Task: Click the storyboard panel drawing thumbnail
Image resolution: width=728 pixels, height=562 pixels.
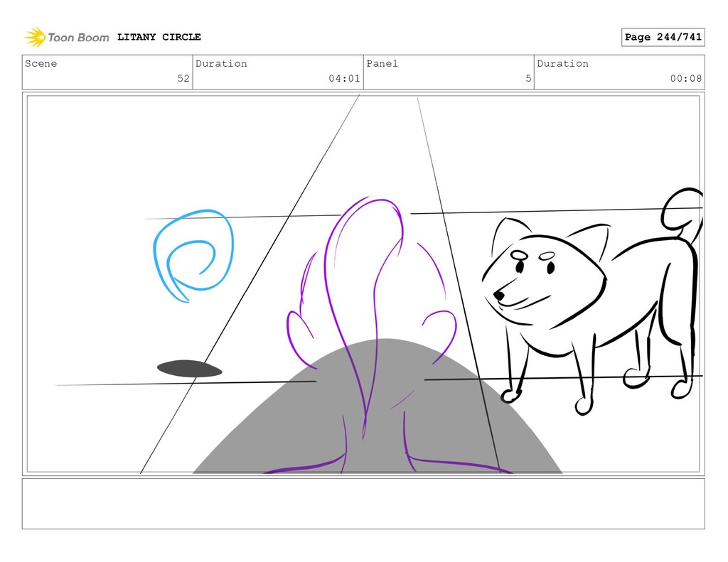Action: 363,284
